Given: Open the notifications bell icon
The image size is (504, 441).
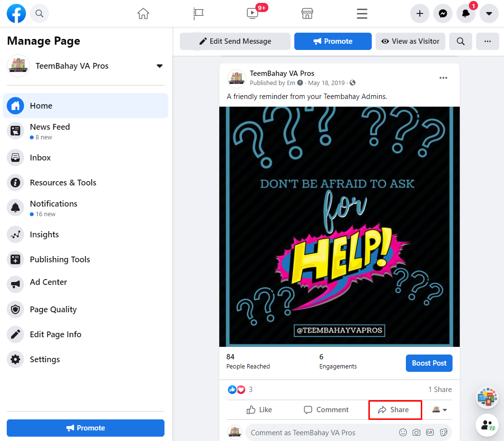Looking at the screenshot, I should coord(466,13).
